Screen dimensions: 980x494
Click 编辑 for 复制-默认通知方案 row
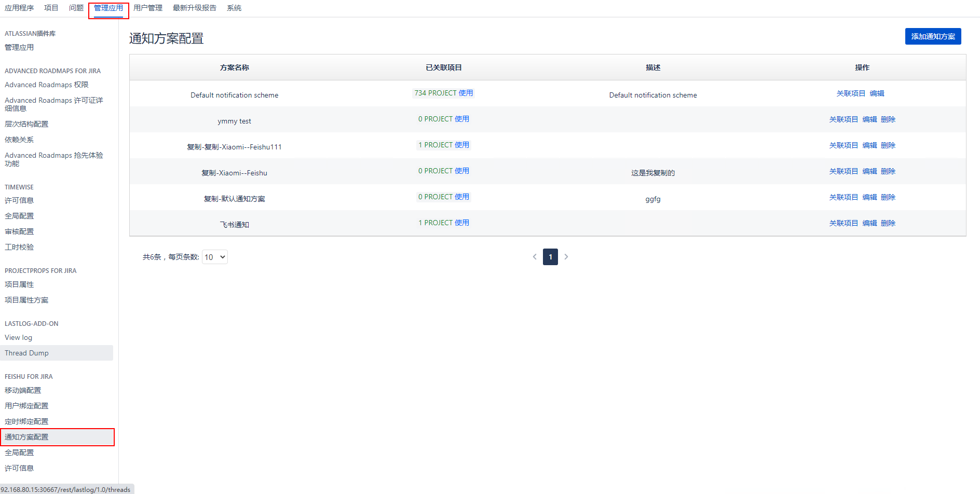click(869, 197)
